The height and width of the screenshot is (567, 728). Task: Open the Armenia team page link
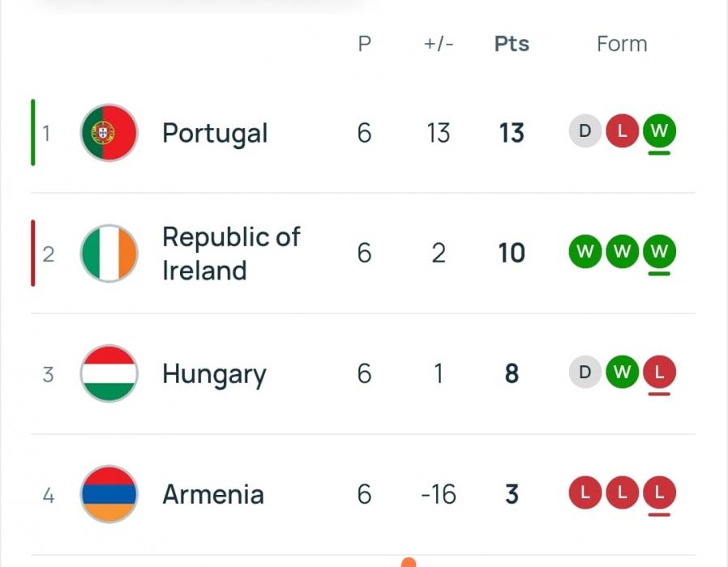213,494
